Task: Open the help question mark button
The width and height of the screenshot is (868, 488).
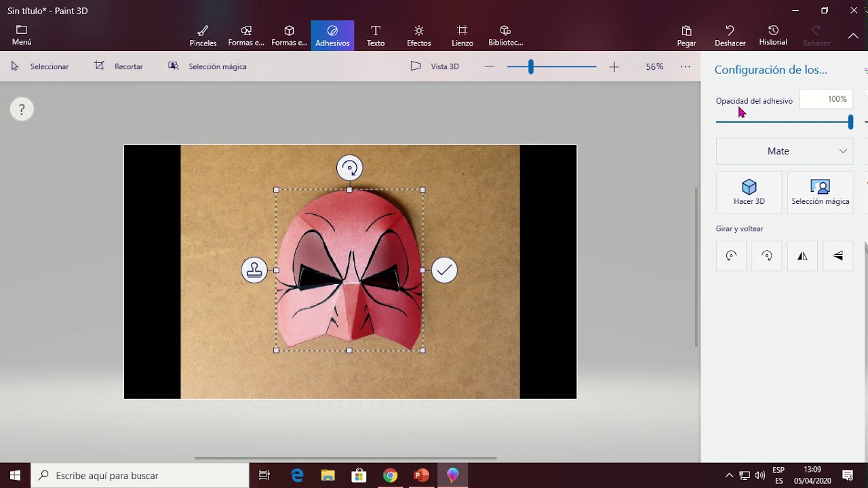Action: (22, 109)
